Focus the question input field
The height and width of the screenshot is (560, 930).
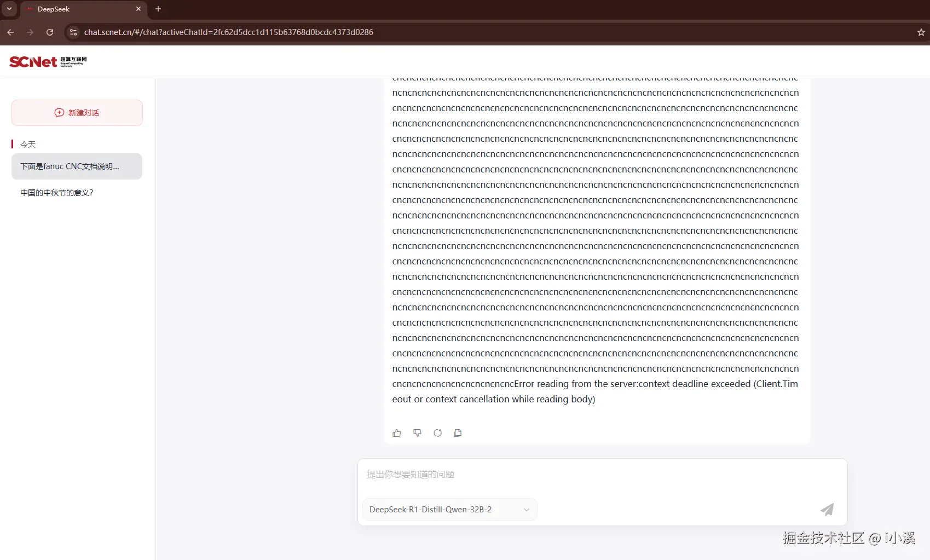coord(602,475)
